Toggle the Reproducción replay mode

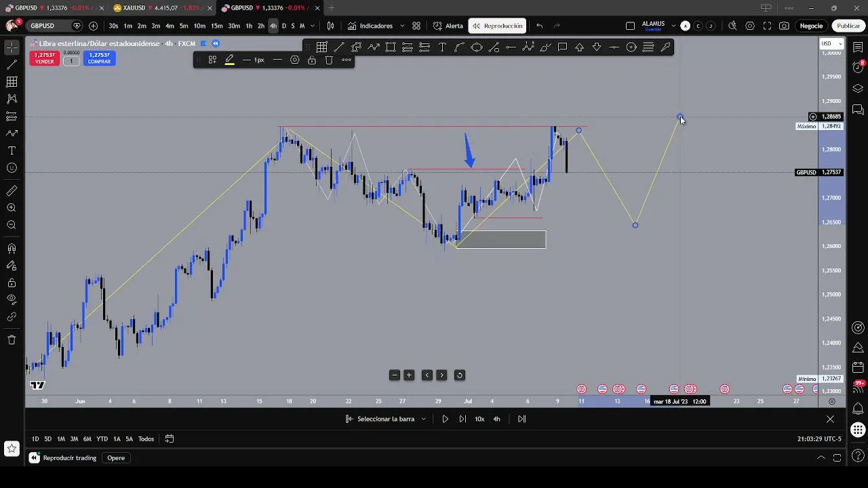point(498,26)
